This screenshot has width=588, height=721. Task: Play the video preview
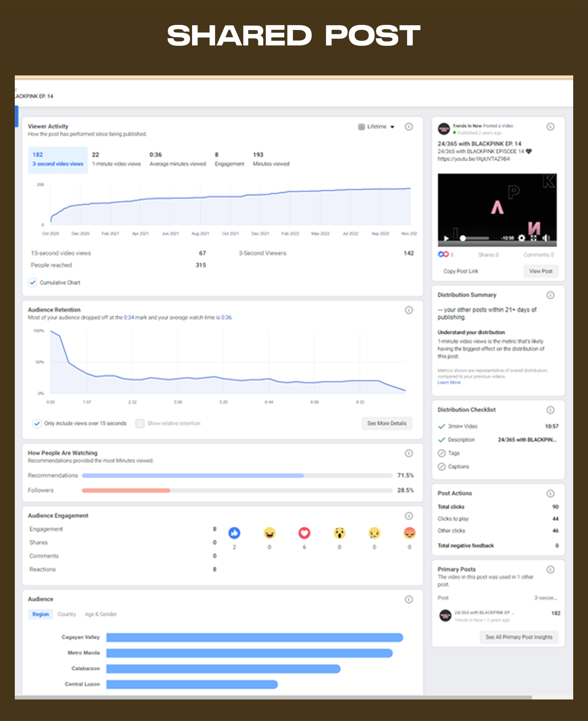(446, 238)
